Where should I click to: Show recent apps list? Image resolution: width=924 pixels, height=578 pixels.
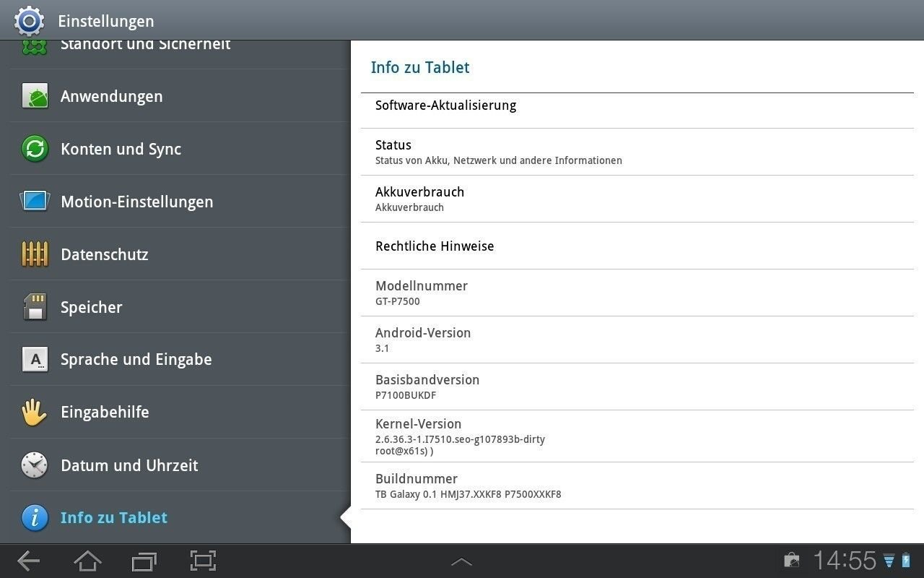(x=144, y=561)
